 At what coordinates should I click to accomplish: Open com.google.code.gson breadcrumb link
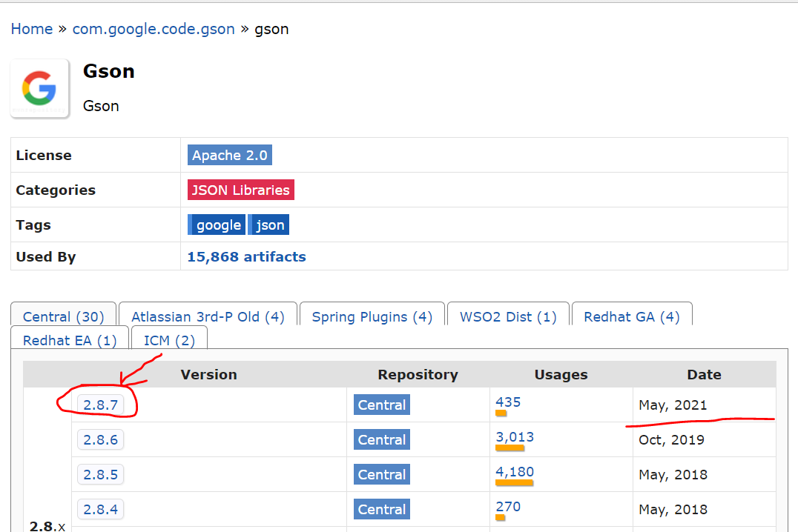pyautogui.click(x=154, y=29)
